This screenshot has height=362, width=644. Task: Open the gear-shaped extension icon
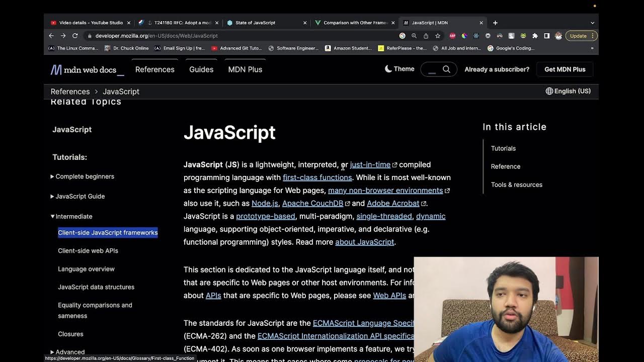click(488, 36)
